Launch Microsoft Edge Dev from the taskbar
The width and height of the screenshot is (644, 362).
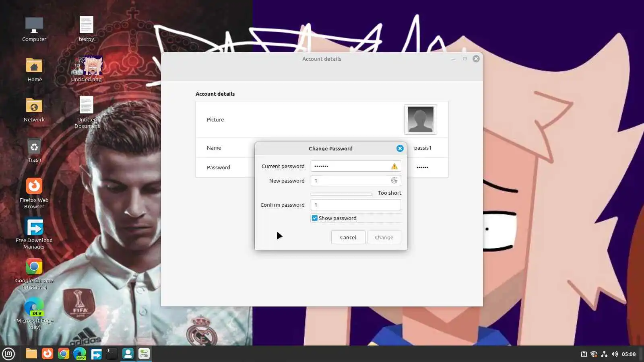(80, 354)
